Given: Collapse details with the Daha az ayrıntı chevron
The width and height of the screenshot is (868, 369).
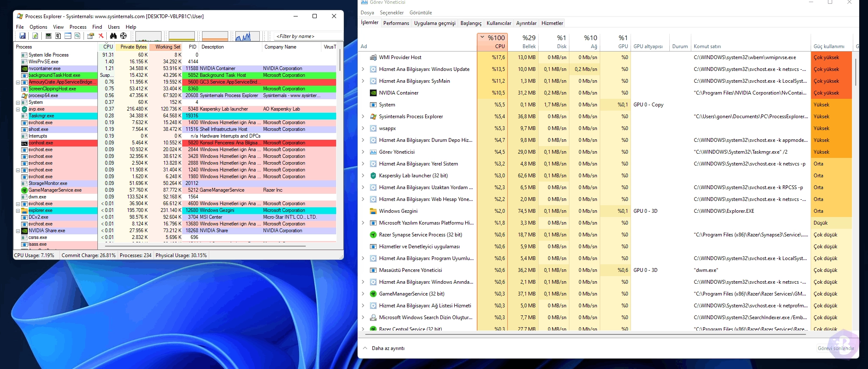Looking at the screenshot, I should click(365, 348).
